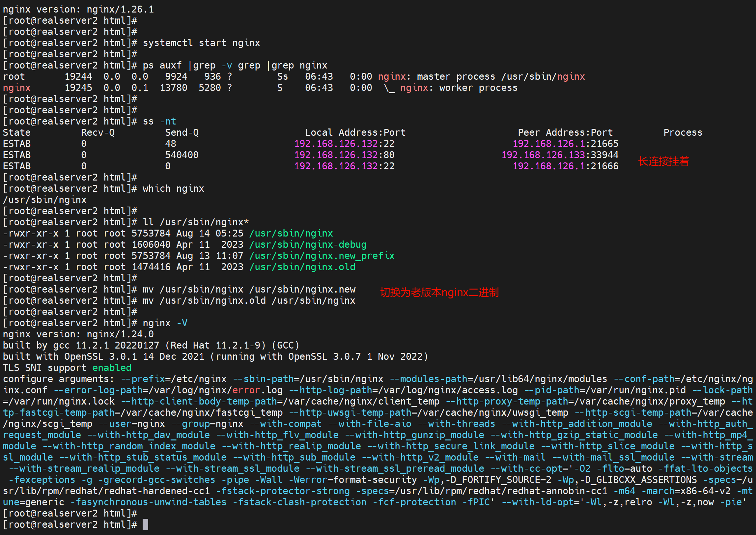Click the 'Local Address:Port' column header

[x=355, y=132]
